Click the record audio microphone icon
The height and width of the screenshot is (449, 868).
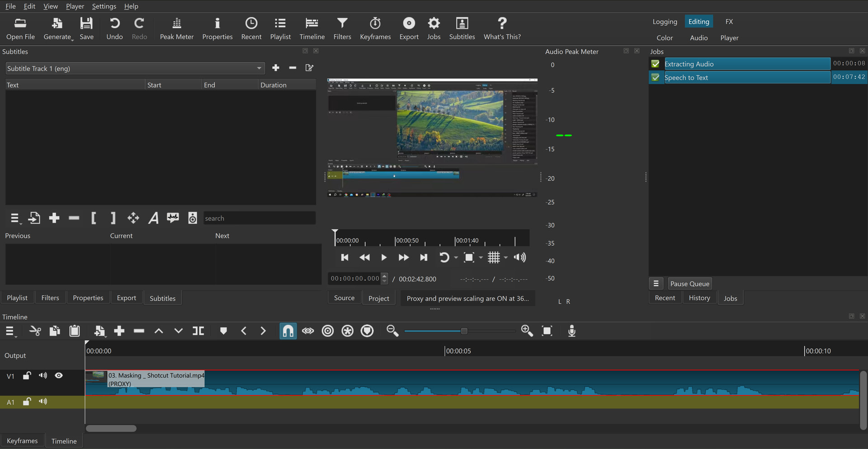tap(571, 331)
